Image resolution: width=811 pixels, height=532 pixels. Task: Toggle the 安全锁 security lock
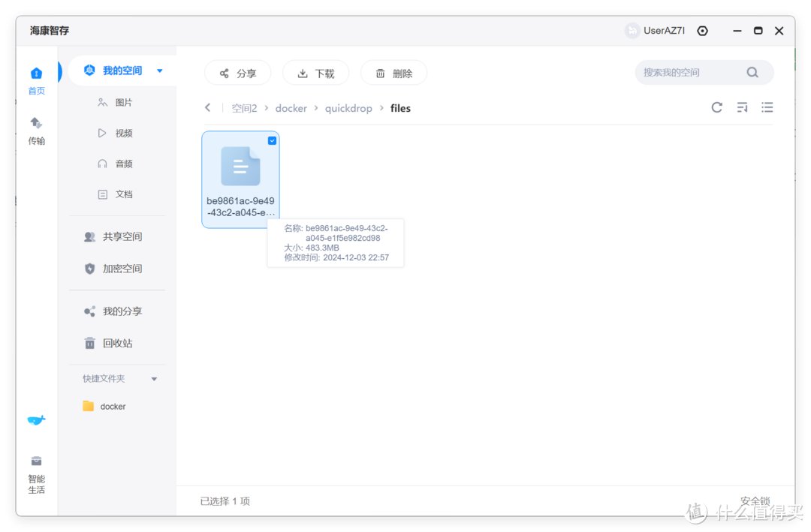[x=755, y=500]
